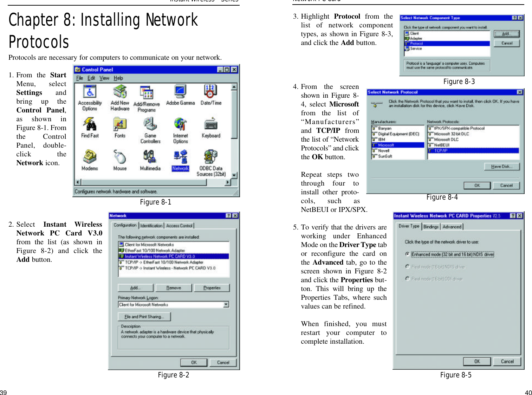Screen dimensions: 532x395
Task: Choose Real mode (16 bit) NDIS driver option
Action: 435,267
